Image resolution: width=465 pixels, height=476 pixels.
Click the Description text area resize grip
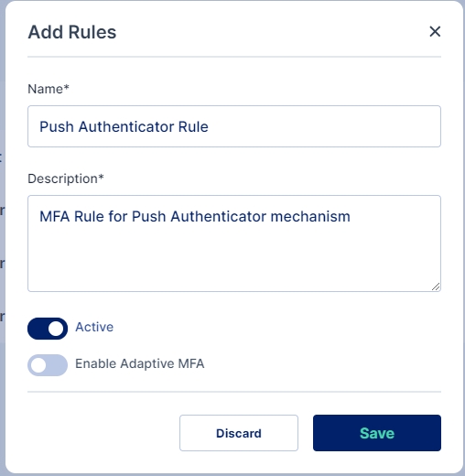coord(436,287)
